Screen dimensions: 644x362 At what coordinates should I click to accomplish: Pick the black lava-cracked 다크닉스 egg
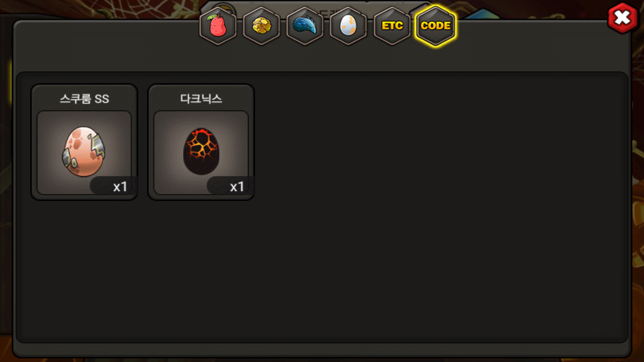click(x=201, y=151)
